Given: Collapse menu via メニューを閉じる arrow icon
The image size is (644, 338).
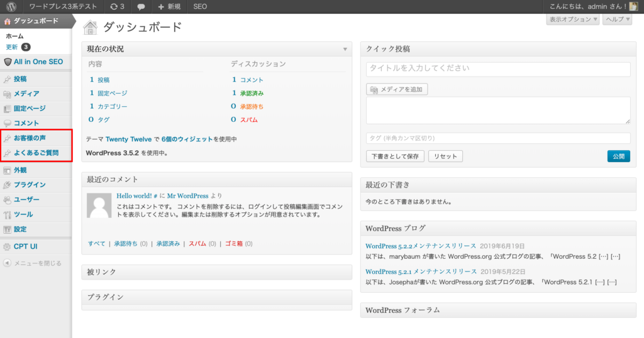Looking at the screenshot, I should [7, 263].
